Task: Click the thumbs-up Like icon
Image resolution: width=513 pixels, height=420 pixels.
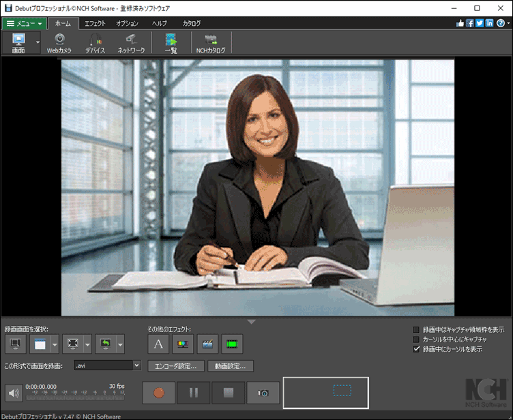Action: click(460, 23)
